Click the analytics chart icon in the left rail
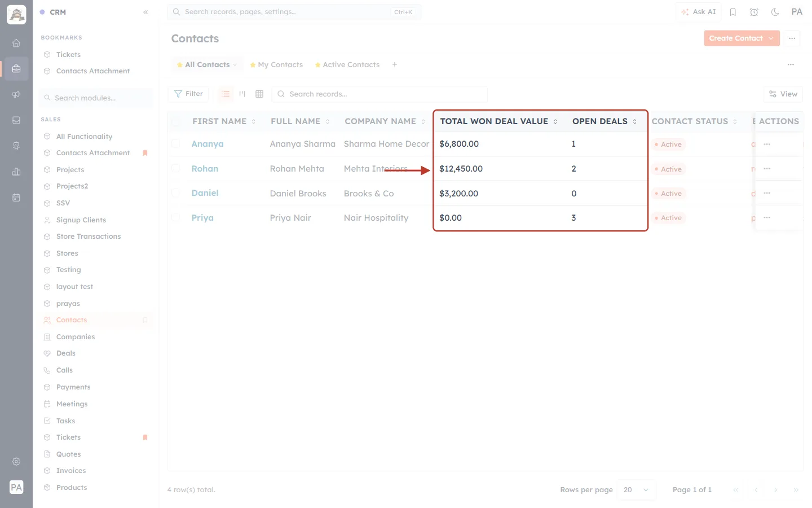 point(16,172)
